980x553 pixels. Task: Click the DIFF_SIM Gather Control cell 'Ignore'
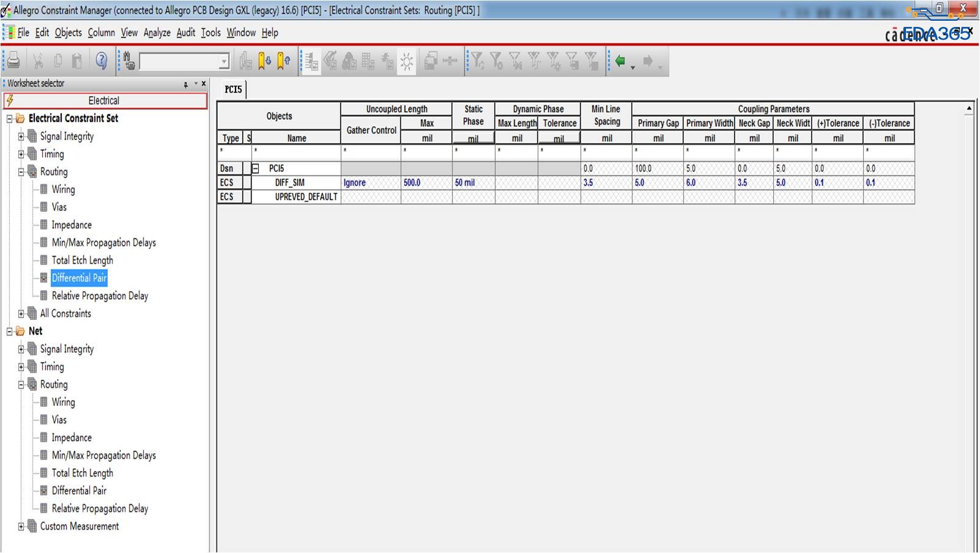371,182
